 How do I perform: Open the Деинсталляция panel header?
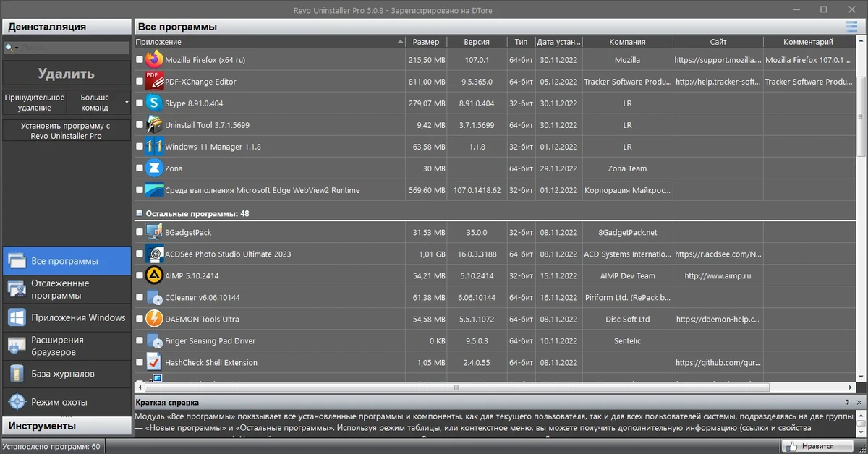click(67, 27)
